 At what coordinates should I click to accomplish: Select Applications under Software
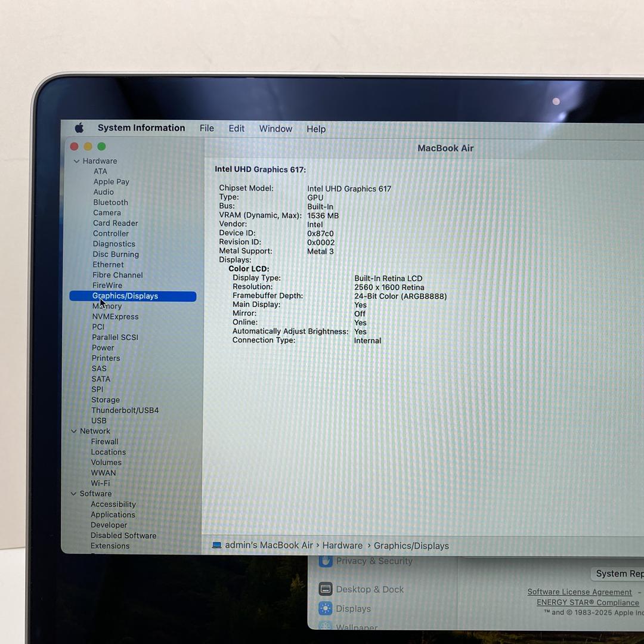(113, 514)
